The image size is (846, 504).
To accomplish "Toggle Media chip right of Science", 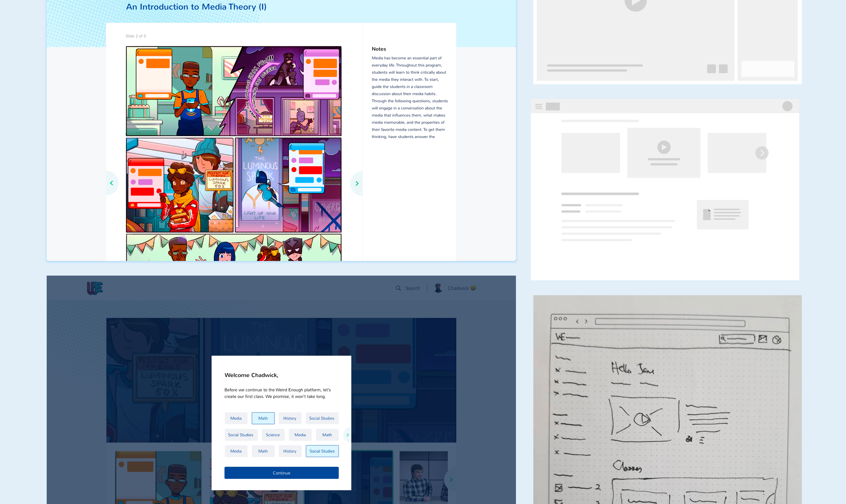I will click(300, 435).
